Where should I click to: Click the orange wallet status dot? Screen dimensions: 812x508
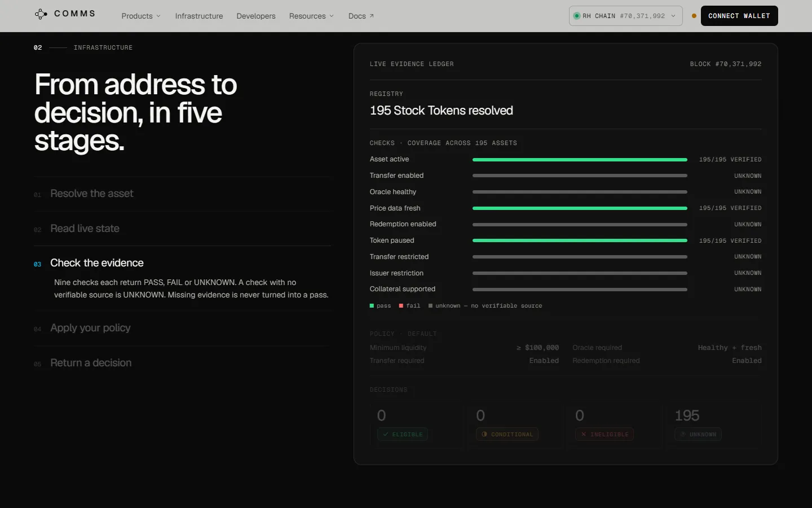pyautogui.click(x=694, y=16)
